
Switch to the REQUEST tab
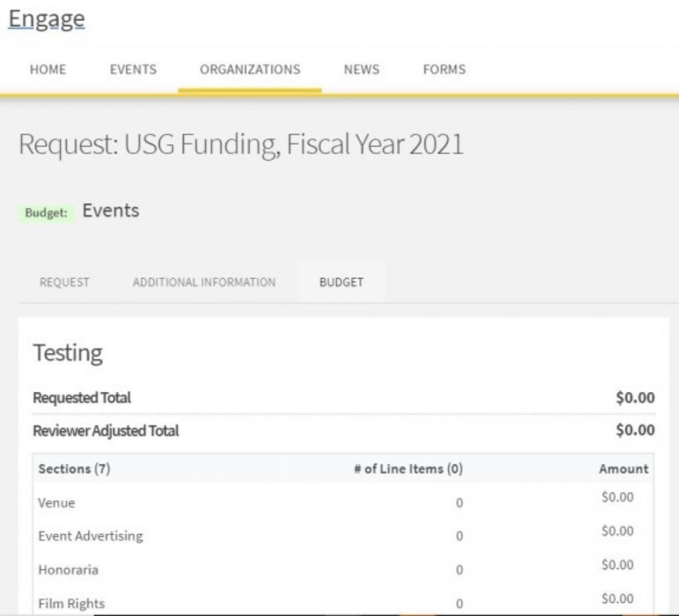[x=64, y=282]
